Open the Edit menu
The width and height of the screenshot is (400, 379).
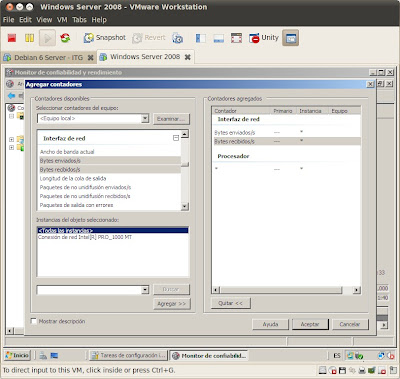(x=25, y=20)
